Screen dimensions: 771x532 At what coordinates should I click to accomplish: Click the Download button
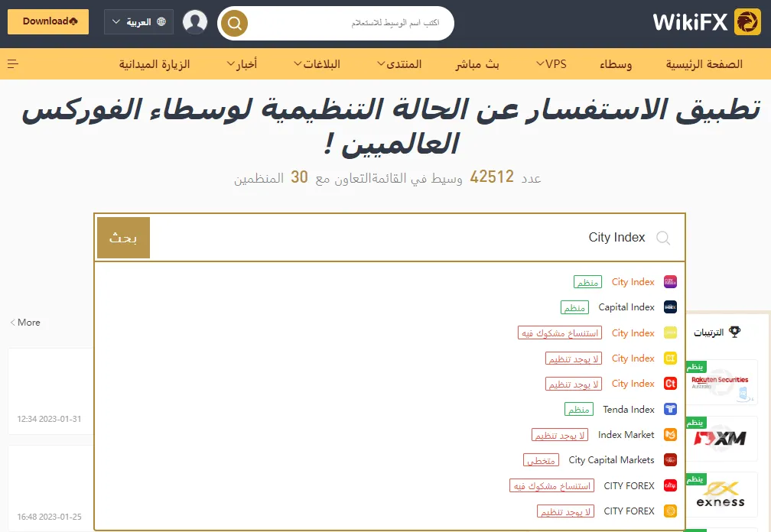[x=48, y=21]
